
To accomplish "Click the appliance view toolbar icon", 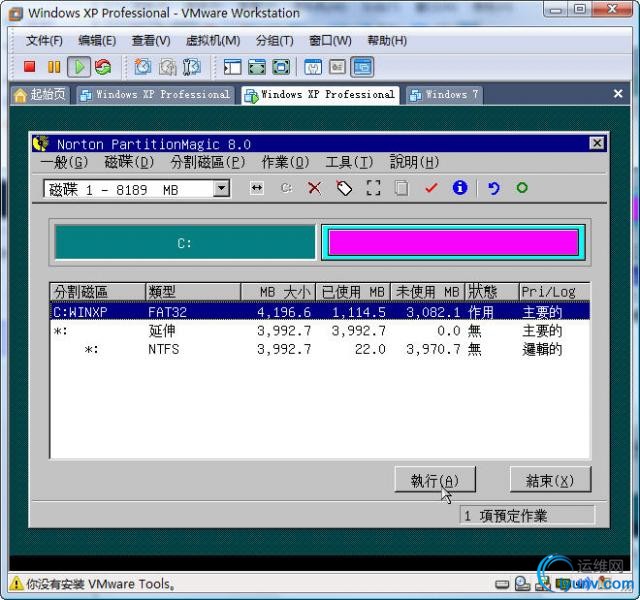I will 338,67.
